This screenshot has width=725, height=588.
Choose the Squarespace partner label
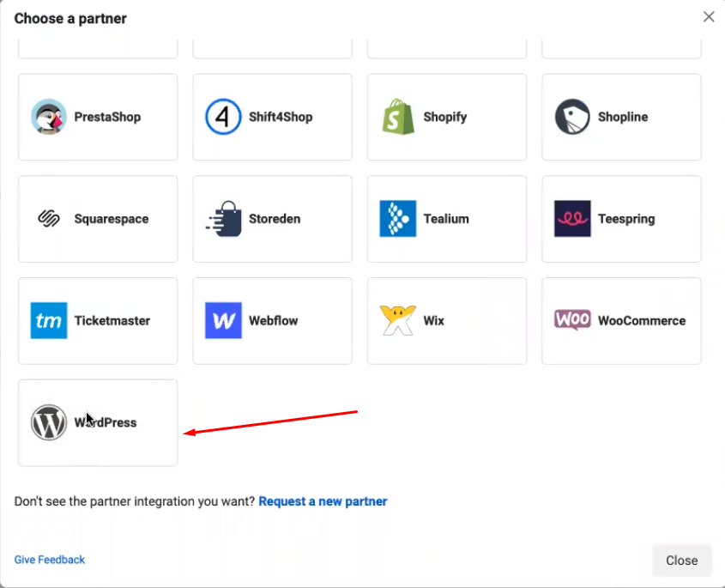point(112,219)
